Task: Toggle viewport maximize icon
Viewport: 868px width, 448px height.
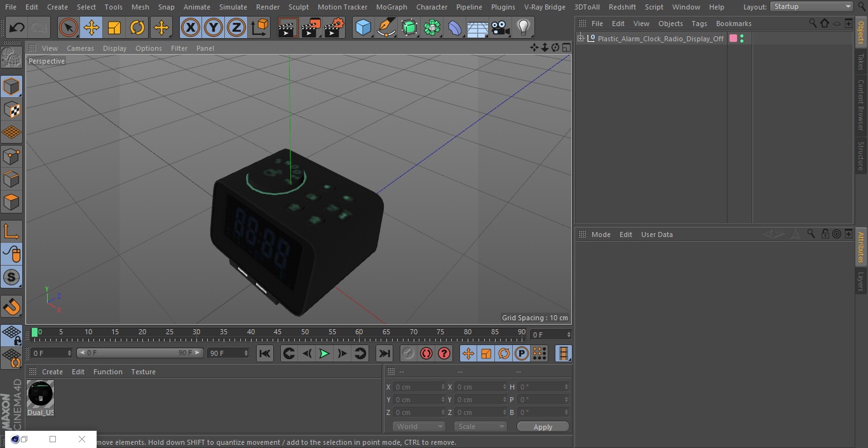Action: (566, 48)
